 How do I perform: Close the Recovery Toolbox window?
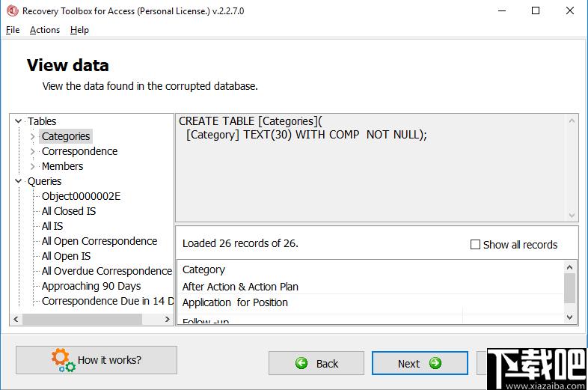click(570, 11)
